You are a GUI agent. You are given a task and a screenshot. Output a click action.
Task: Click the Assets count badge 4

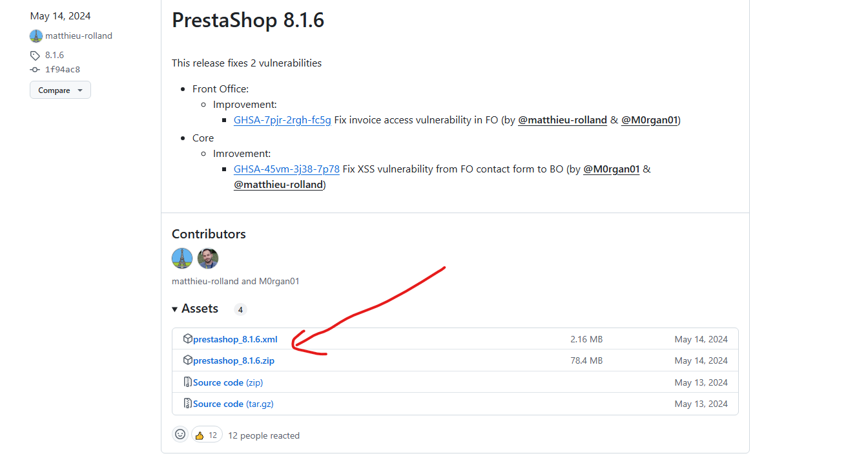pos(240,309)
